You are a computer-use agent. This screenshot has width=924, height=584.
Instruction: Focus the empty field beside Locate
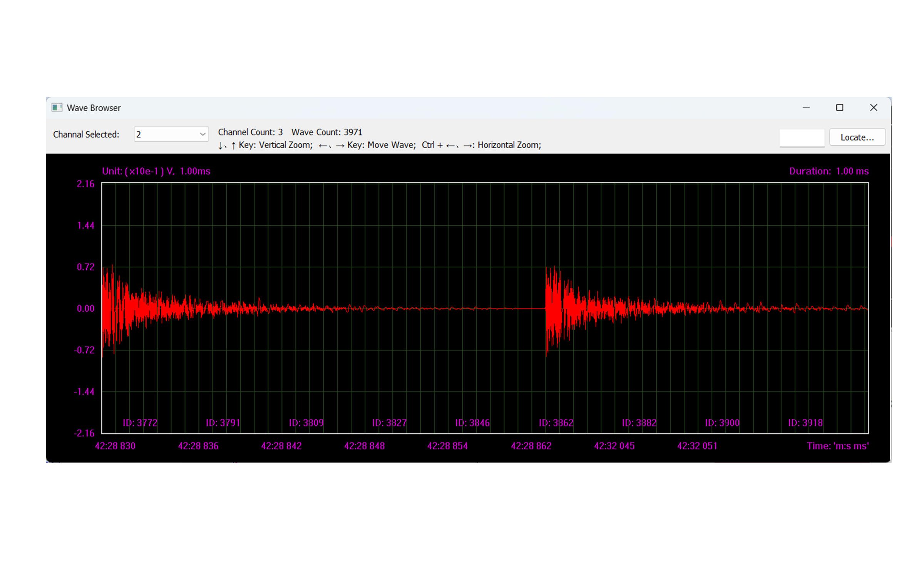[802, 138]
